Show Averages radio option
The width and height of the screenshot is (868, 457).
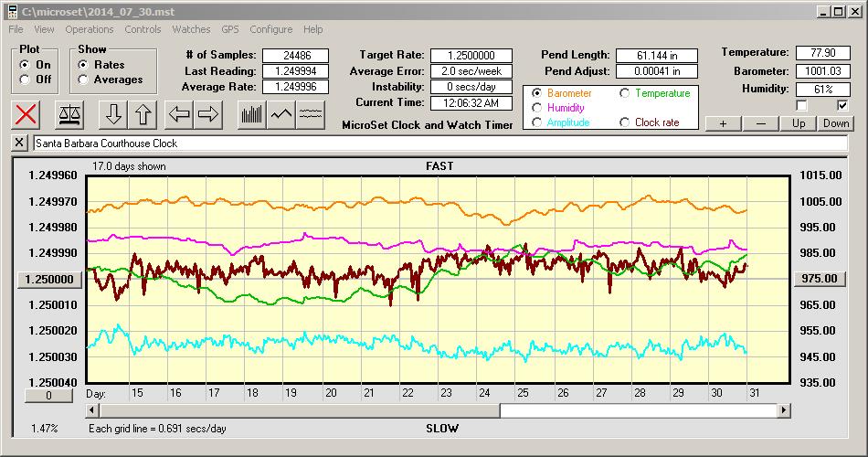(x=83, y=80)
